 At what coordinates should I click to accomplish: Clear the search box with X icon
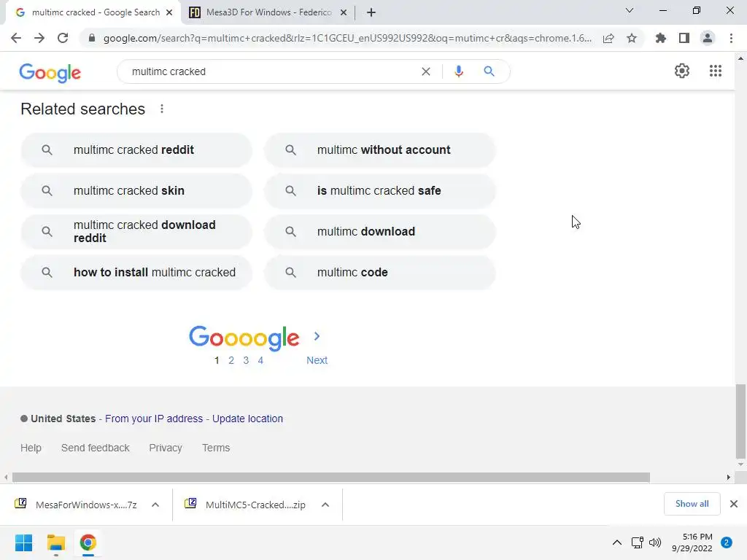426,71
